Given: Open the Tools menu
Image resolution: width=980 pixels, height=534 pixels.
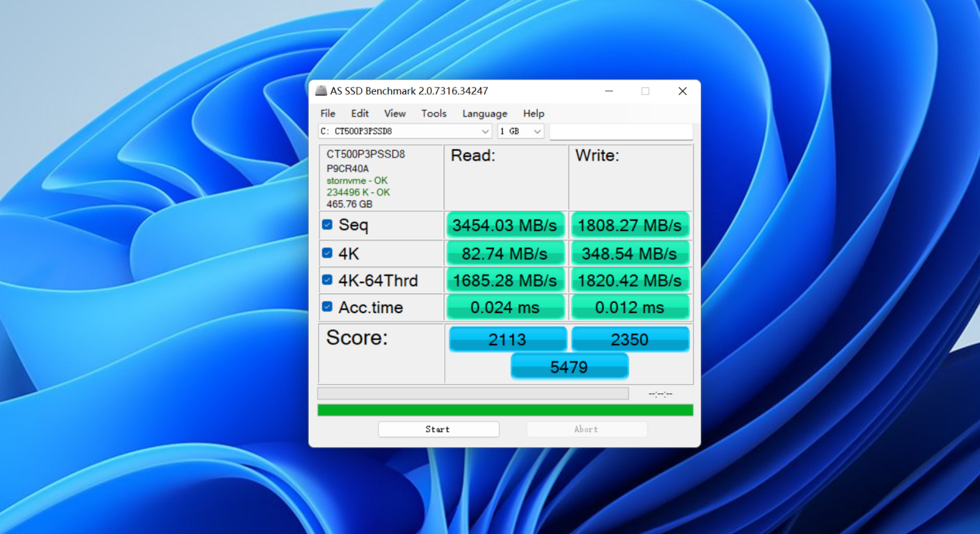Looking at the screenshot, I should click(434, 114).
